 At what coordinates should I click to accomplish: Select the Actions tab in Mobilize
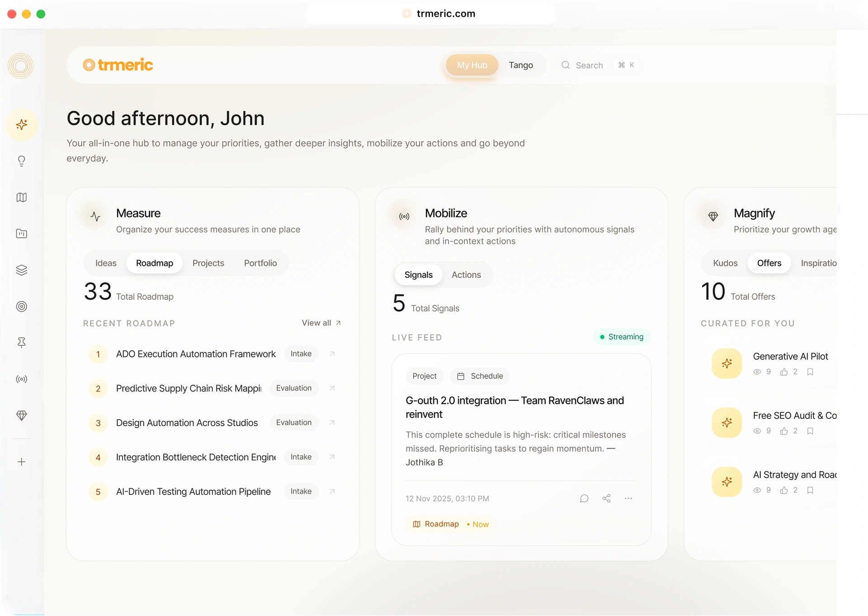pyautogui.click(x=466, y=275)
